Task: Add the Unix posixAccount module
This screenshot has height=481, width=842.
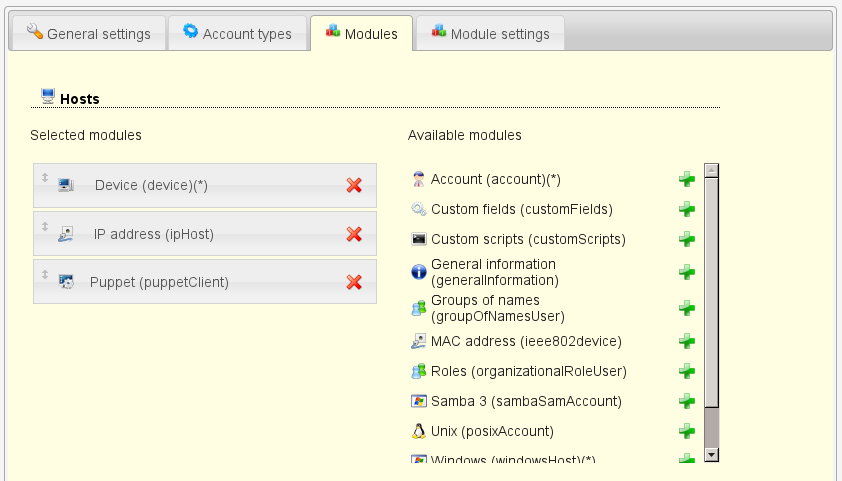Action: (x=687, y=431)
